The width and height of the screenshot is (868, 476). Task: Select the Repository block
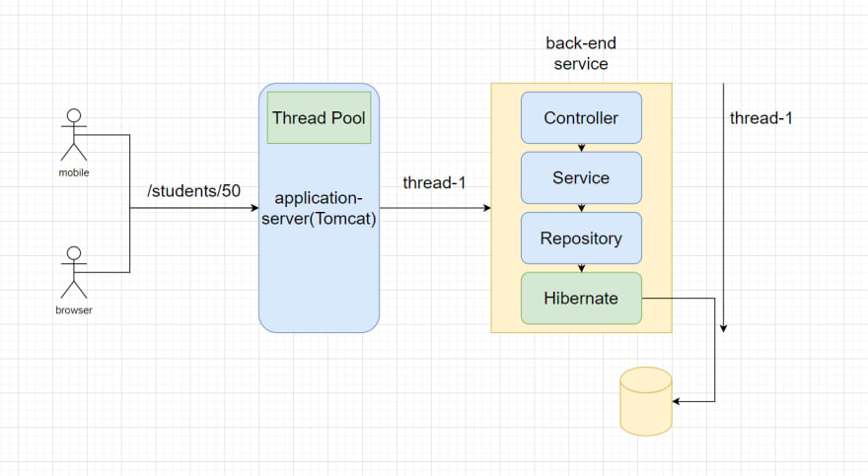581,238
